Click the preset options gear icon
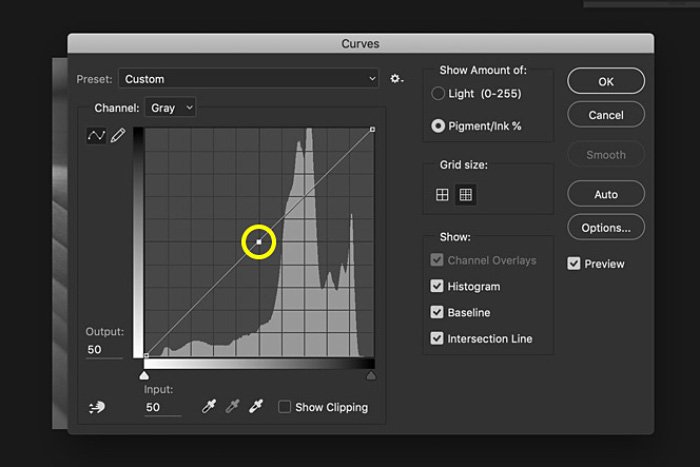The image size is (700, 467). (x=397, y=79)
